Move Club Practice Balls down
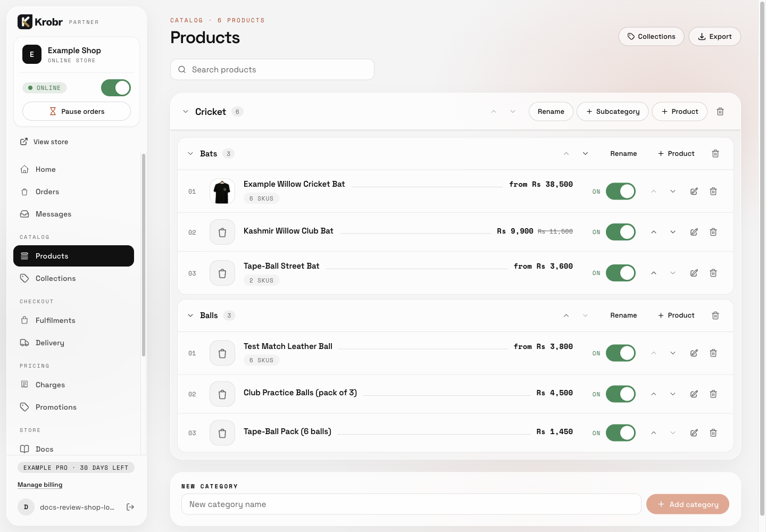This screenshot has height=532, width=766. (x=673, y=394)
